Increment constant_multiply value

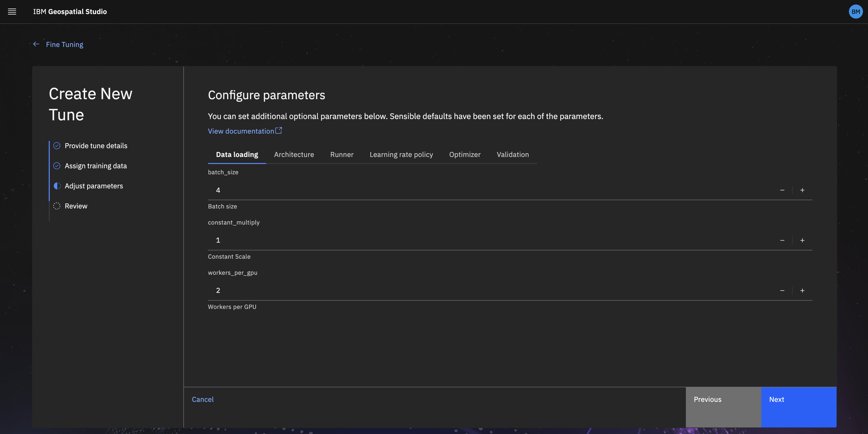tap(802, 240)
